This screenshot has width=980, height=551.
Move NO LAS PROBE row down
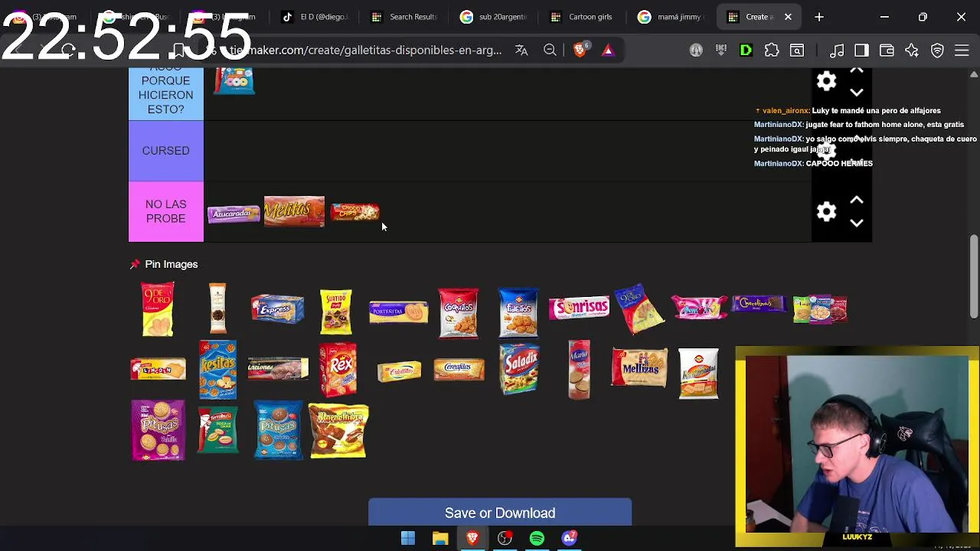[857, 223]
